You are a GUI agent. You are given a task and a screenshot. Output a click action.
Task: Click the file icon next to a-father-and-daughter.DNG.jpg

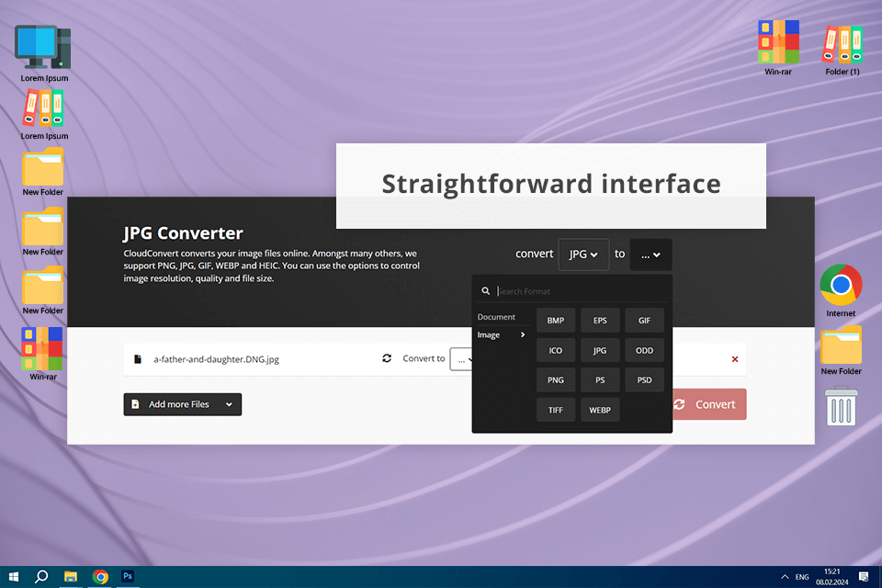[x=137, y=359]
